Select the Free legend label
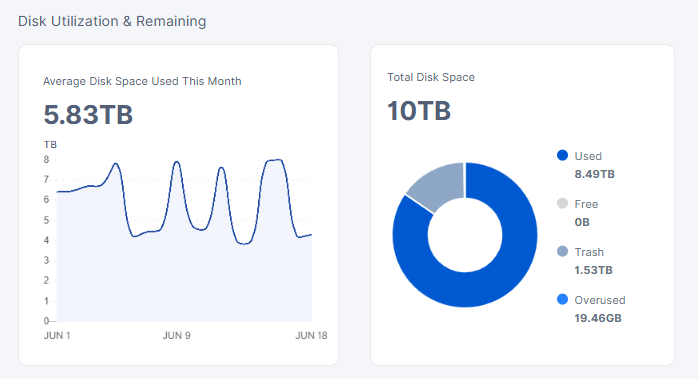This screenshot has height=379, width=698. 586,204
